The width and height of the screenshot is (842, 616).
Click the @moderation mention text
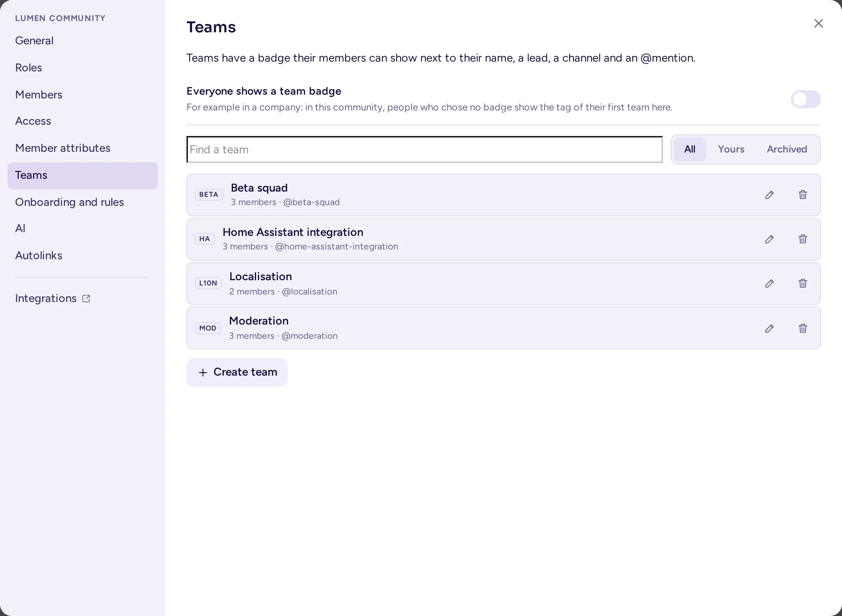click(309, 336)
